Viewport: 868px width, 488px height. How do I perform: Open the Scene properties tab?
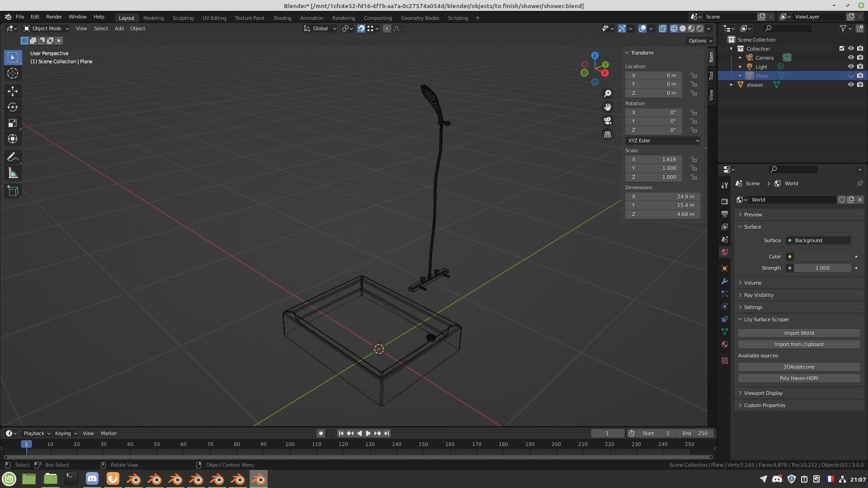point(725,239)
